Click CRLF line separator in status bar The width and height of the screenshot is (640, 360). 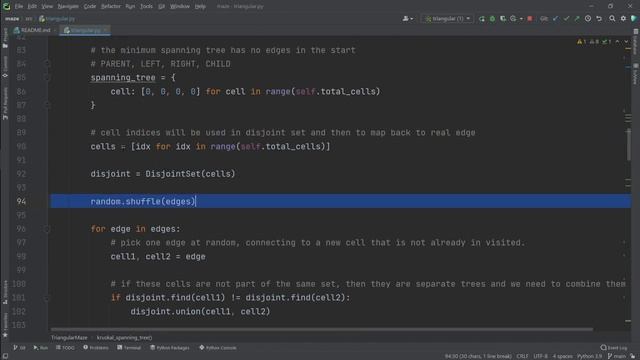pos(522,356)
